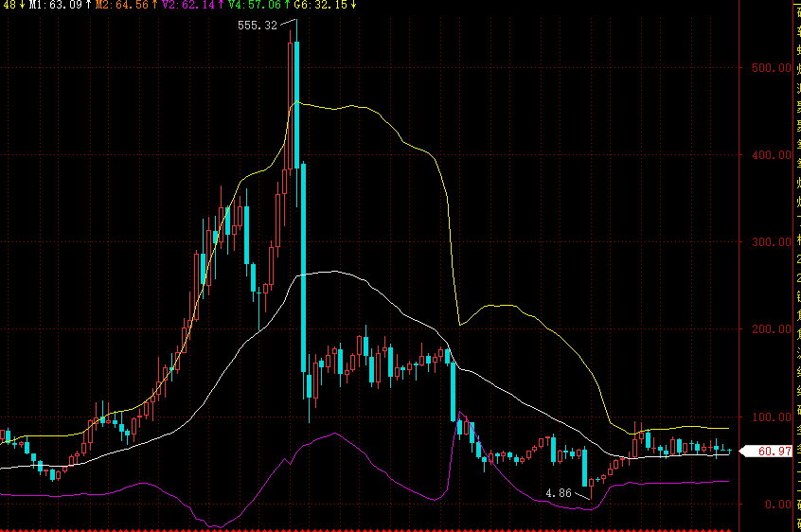The width and height of the screenshot is (801, 532).
Task: Select the yellow G6: 32.15 indicator label
Action: (x=320, y=5)
